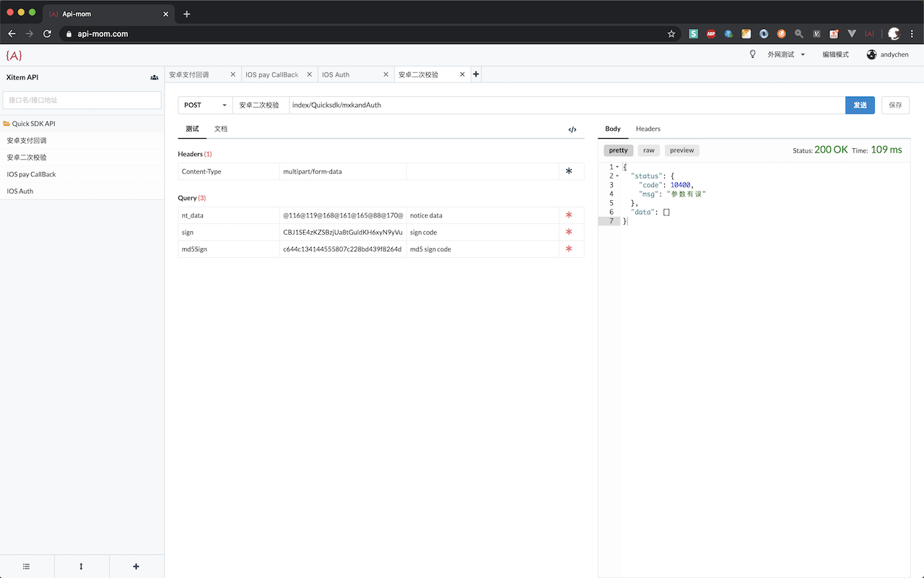Image resolution: width=924 pixels, height=578 pixels.
Task: Click the sort arrows icon in sidebar footer
Action: 81,566
